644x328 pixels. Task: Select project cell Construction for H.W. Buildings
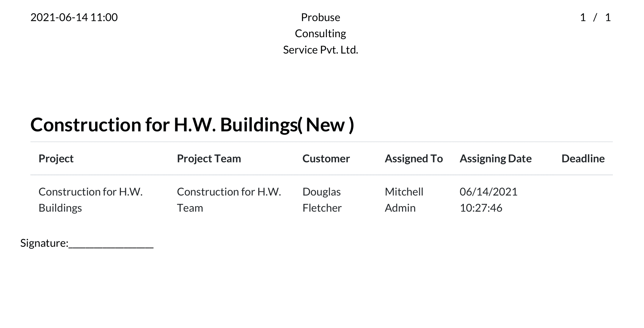coord(91,200)
